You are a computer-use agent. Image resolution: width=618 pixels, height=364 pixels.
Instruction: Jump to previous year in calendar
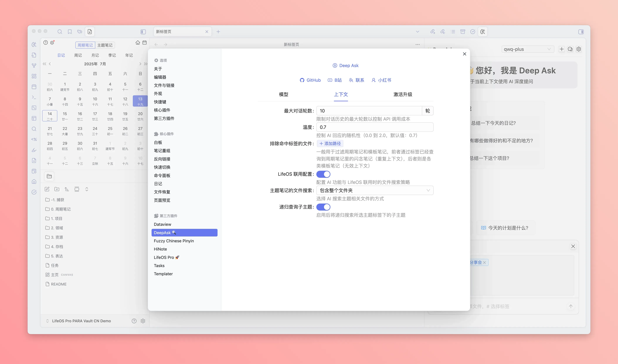click(x=44, y=64)
